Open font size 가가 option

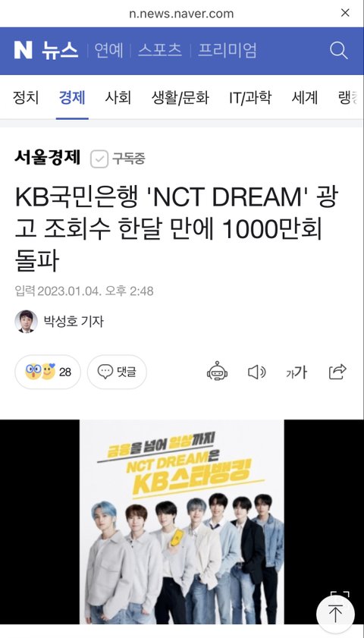click(x=297, y=372)
